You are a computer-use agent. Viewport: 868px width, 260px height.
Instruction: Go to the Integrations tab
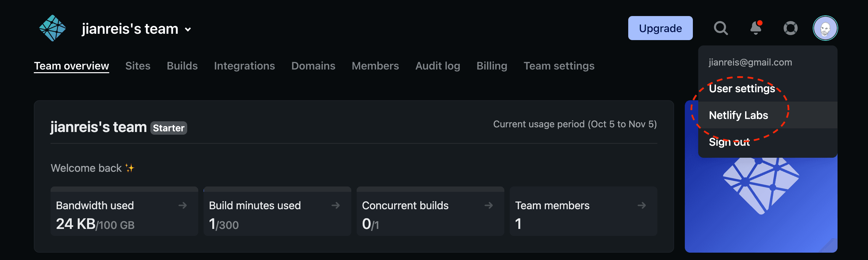click(x=244, y=66)
